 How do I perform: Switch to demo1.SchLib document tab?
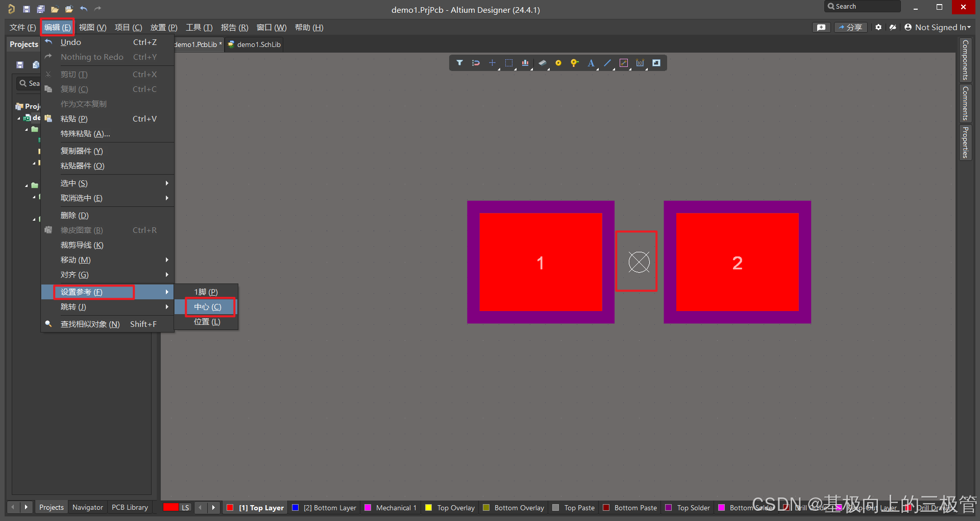point(254,44)
